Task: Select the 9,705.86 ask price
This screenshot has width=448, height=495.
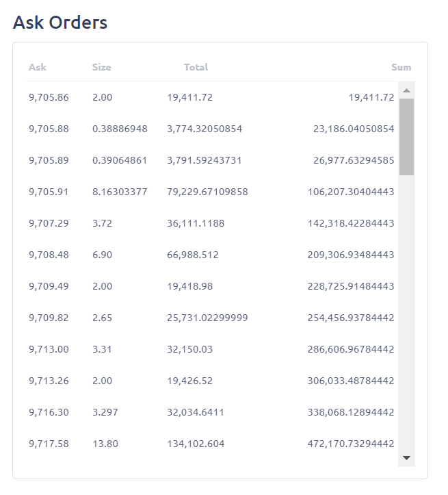Action: pos(49,97)
